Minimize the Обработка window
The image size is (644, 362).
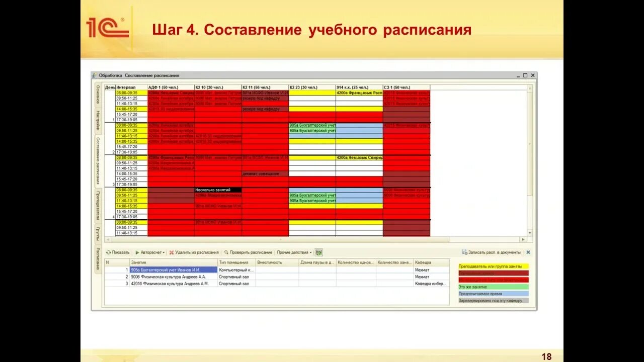(518, 75)
